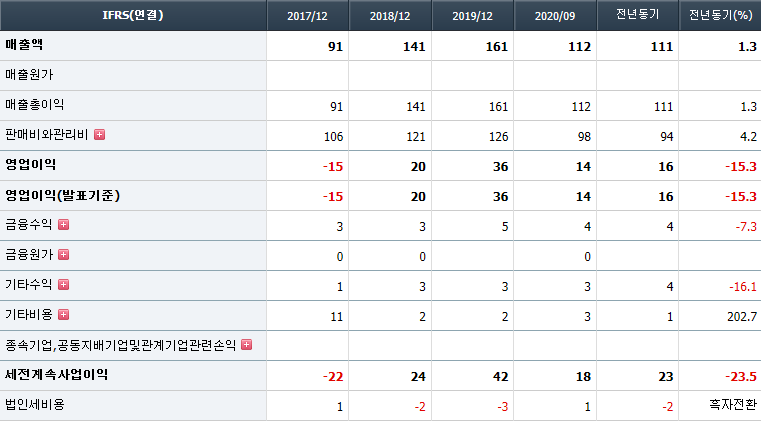Click 기타수익 change value -16.1
The image size is (761, 421).
[x=743, y=287]
